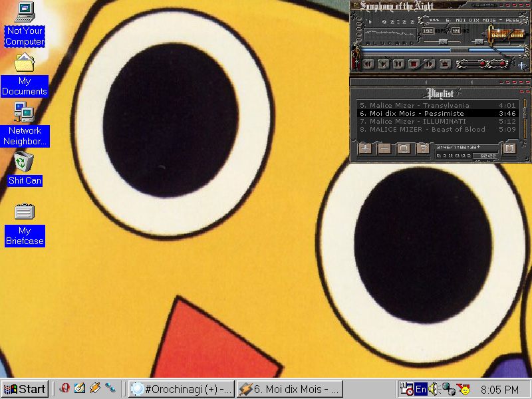Click the playlist total time display 3:46/1:00:39
Screen dimensions: 532x399
(458, 147)
